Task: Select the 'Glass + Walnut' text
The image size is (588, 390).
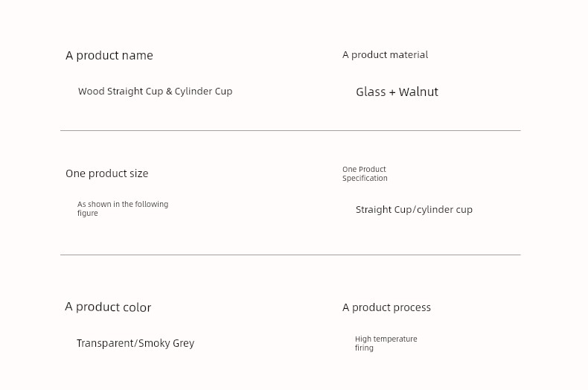Action: (x=397, y=92)
